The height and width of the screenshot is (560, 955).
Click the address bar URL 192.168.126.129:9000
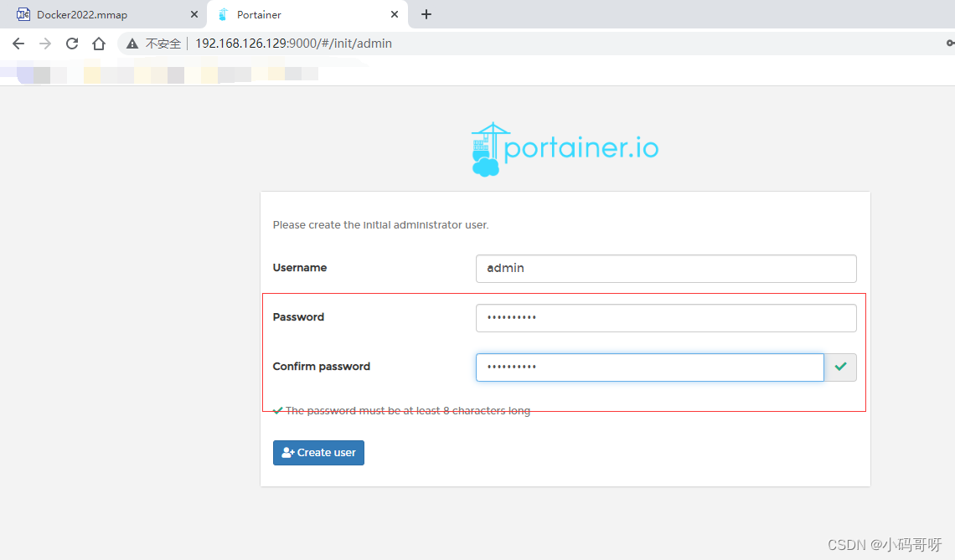293,44
